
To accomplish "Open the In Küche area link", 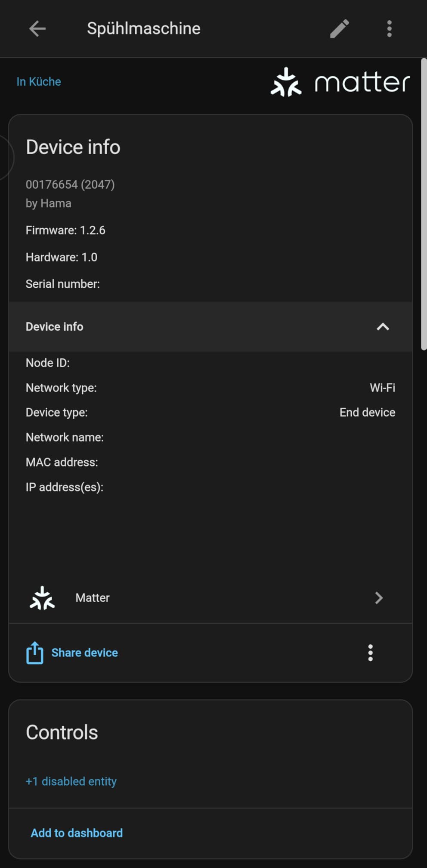I will (x=39, y=81).
